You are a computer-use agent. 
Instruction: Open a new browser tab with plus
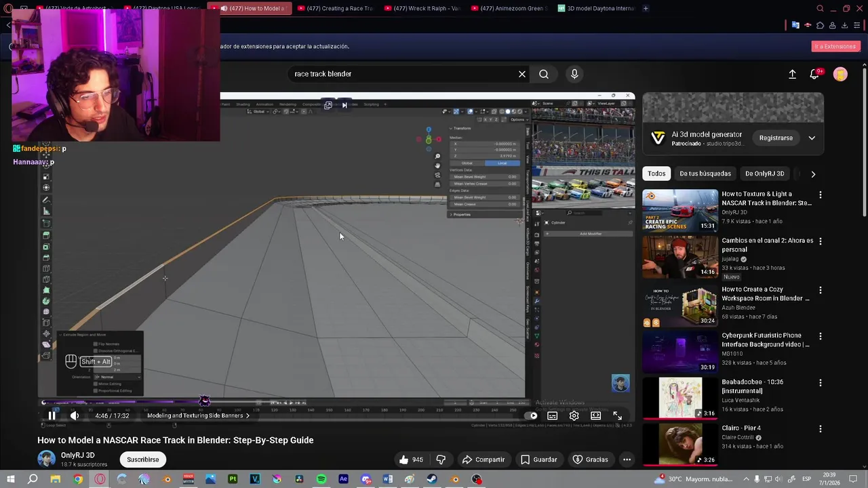coord(646,8)
